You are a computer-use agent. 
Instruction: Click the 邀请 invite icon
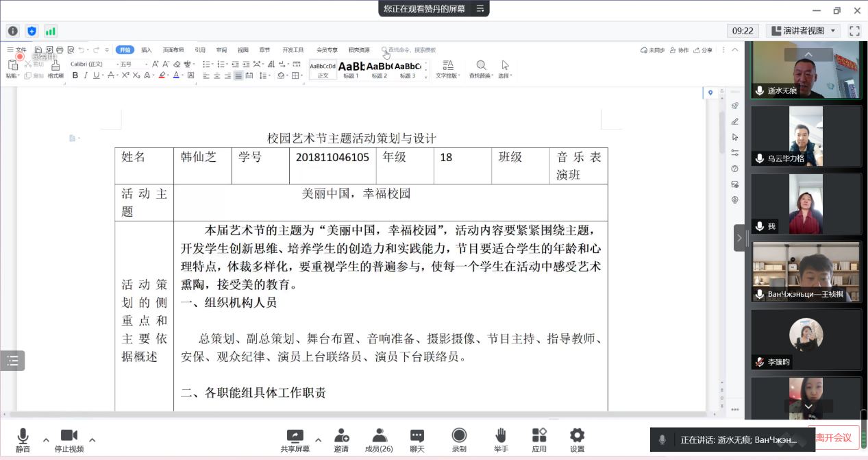341,436
